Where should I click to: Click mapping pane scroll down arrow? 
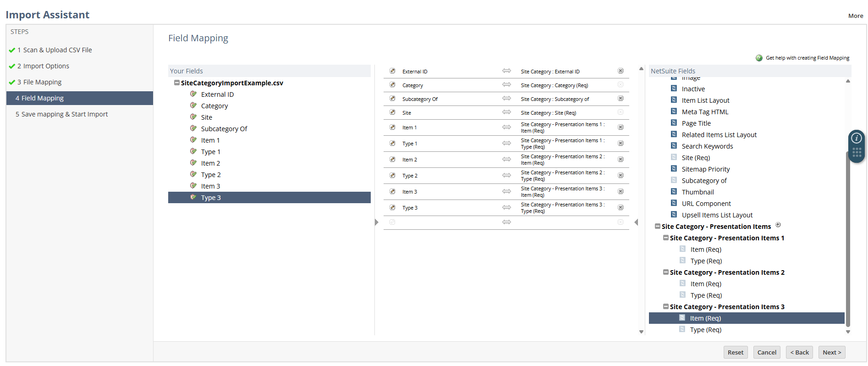[x=641, y=332]
